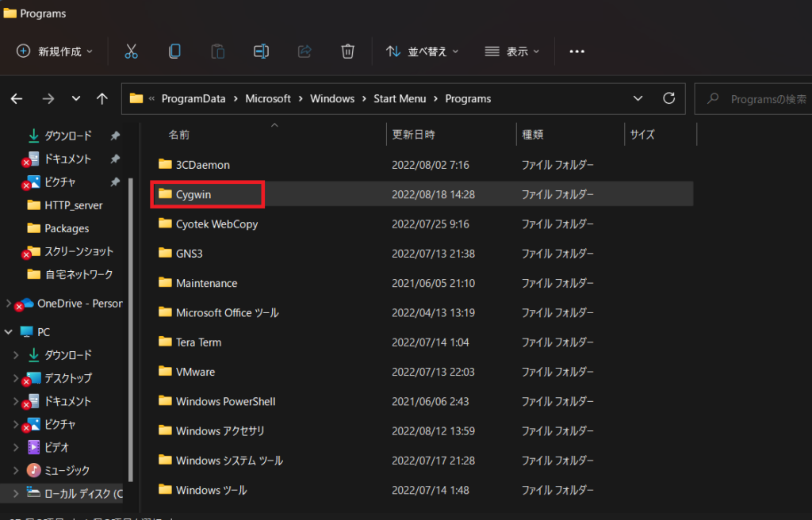The height and width of the screenshot is (520, 812).
Task: Open the 新規作成 dropdown
Action: click(55, 52)
